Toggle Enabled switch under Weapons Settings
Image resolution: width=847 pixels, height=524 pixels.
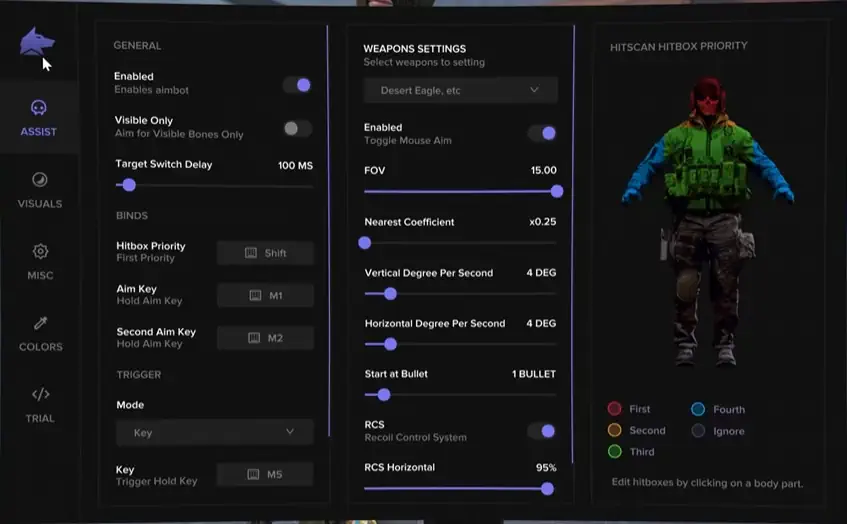542,133
